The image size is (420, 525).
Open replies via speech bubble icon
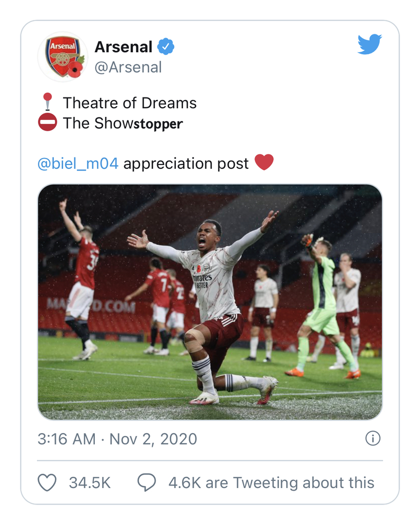coord(147,482)
